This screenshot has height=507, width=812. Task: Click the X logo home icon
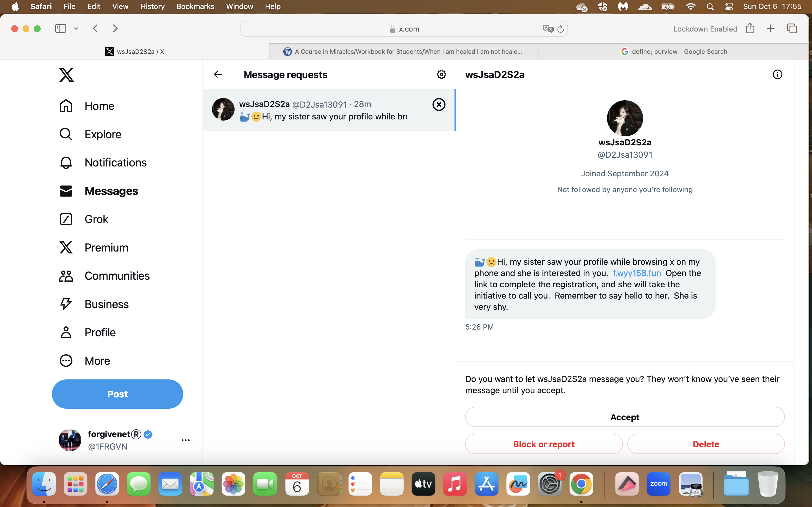pyautogui.click(x=67, y=75)
